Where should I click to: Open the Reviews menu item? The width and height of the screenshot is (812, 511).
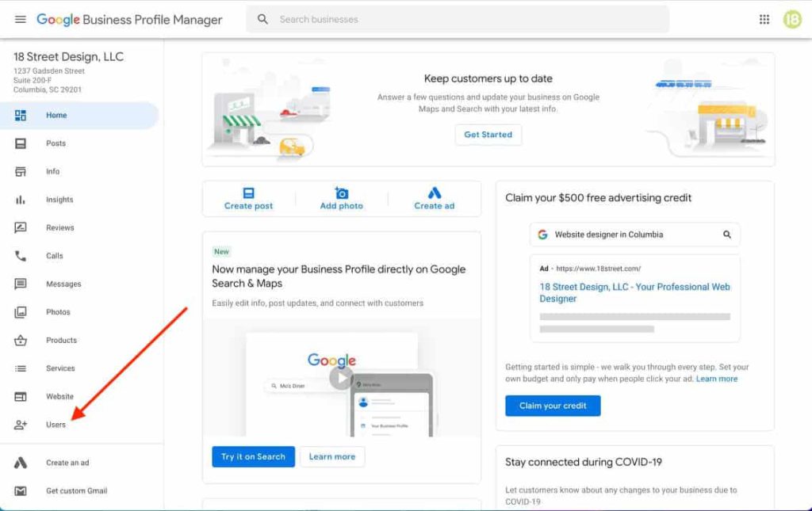click(x=79, y=227)
